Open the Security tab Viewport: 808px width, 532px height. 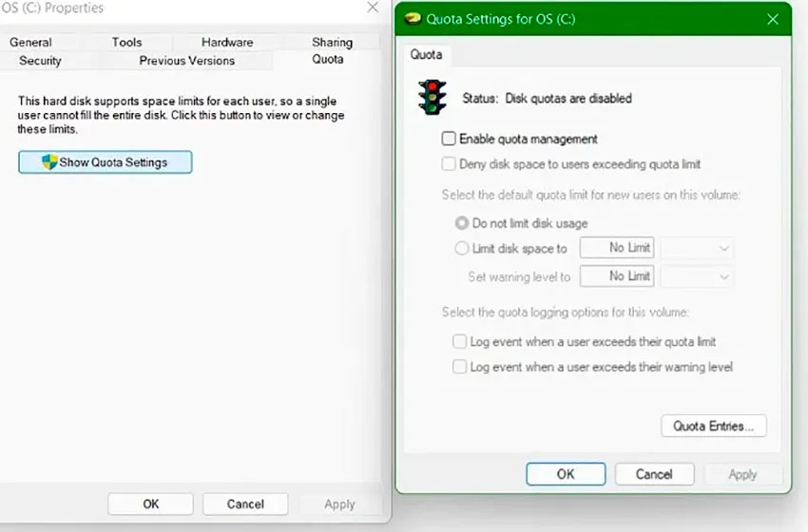coord(40,61)
